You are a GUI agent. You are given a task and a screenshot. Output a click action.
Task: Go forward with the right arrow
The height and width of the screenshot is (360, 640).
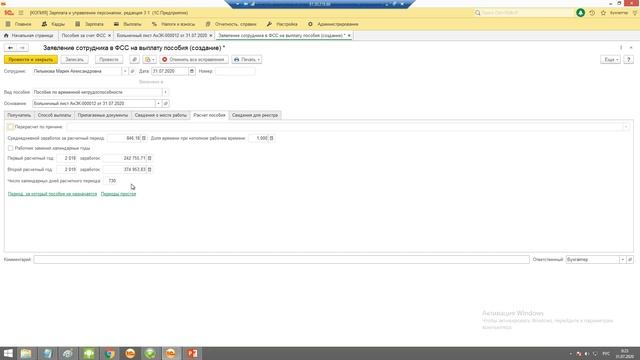22,48
